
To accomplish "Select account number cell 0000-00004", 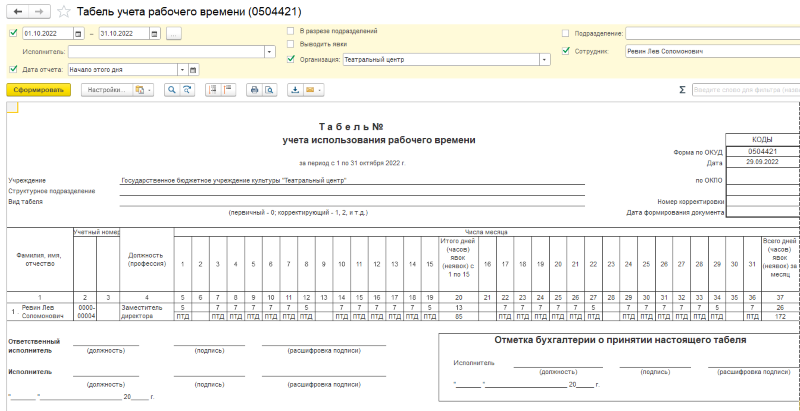I will [x=85, y=312].
